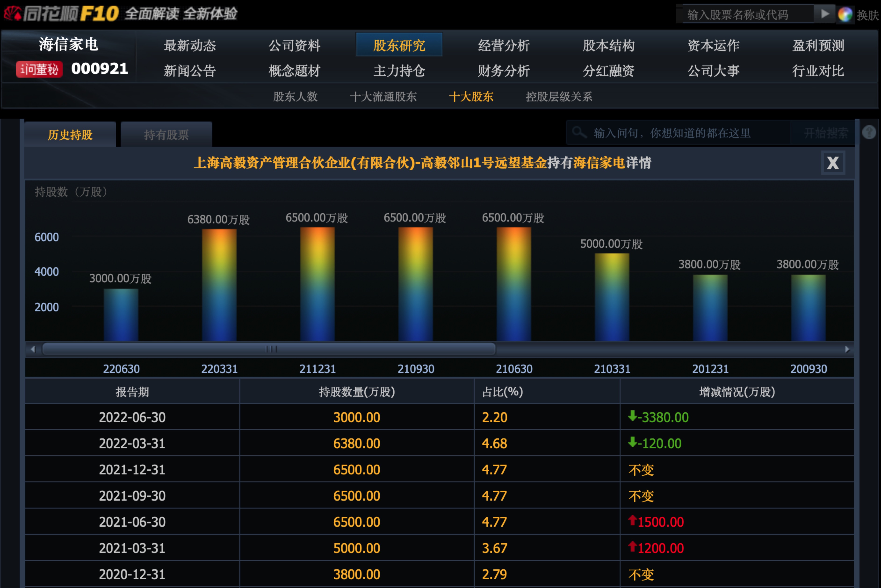This screenshot has width=881, height=588.
Task: Click the 2021-12-31 report date cell
Action: 132,470
